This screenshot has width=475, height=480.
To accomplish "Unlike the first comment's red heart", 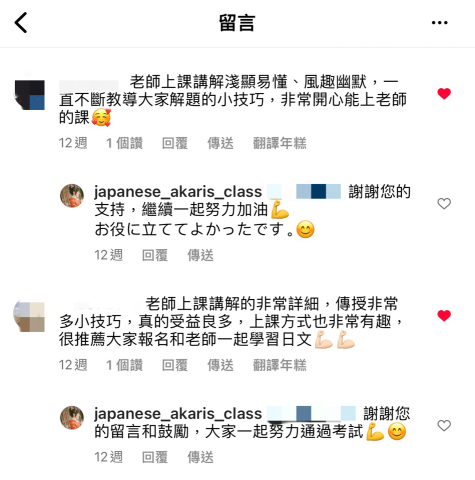I will pyautogui.click(x=444, y=94).
